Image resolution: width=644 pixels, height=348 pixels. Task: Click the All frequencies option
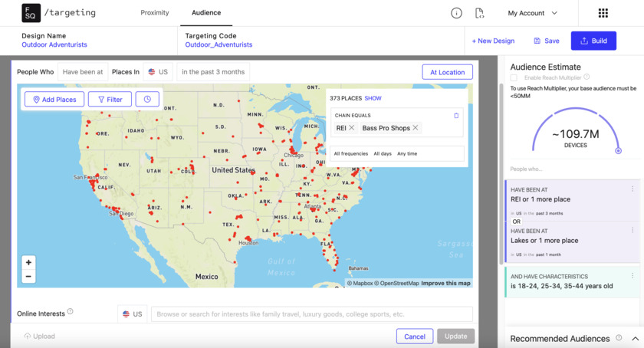tap(351, 153)
